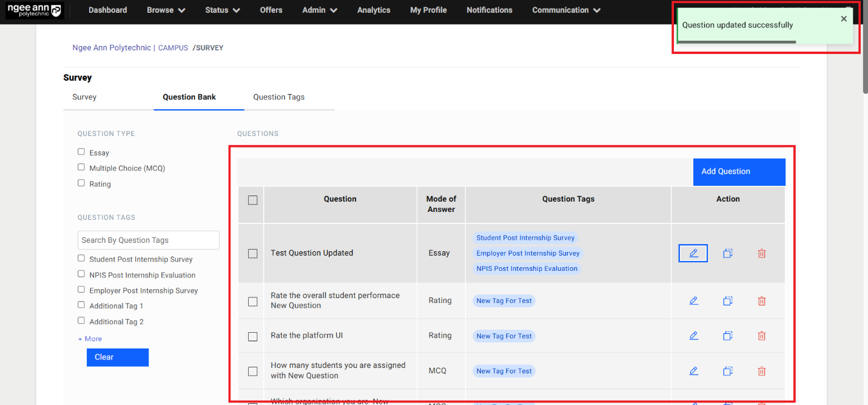The image size is (868, 405).
Task: Click the Ngee Ann Polytechnic logo
Action: click(x=34, y=10)
